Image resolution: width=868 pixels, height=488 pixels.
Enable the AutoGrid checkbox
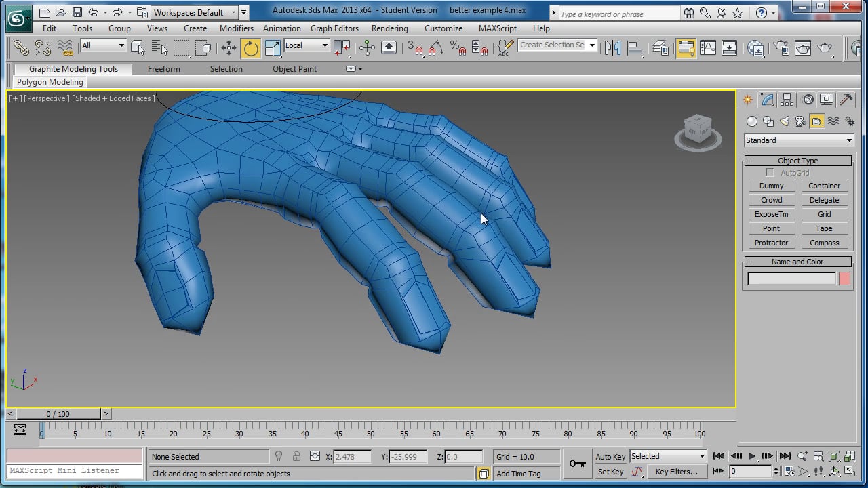click(770, 173)
